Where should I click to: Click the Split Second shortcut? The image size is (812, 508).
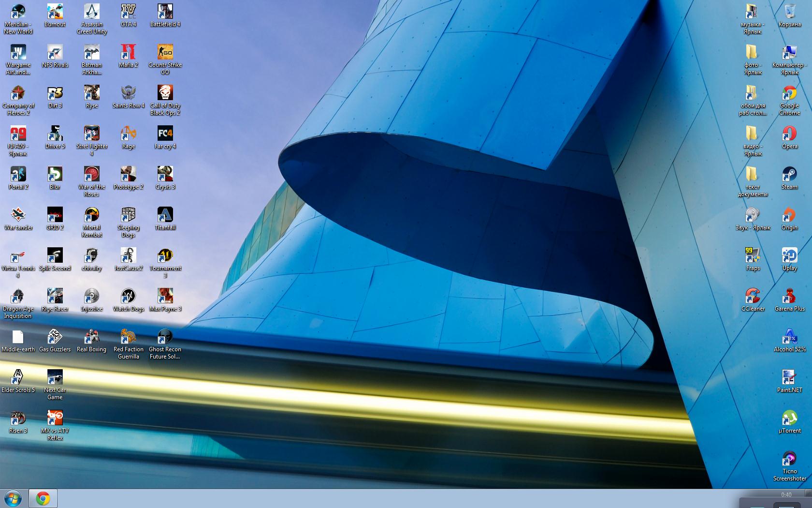click(55, 259)
